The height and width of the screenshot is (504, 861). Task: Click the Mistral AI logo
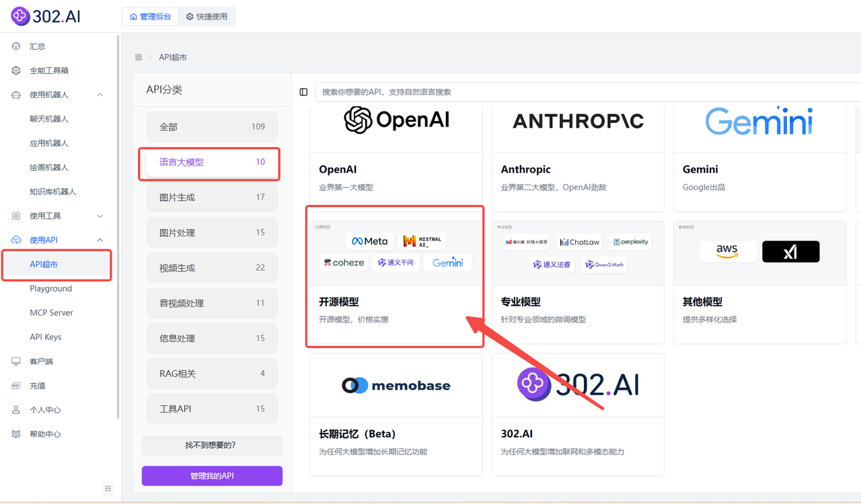click(422, 241)
